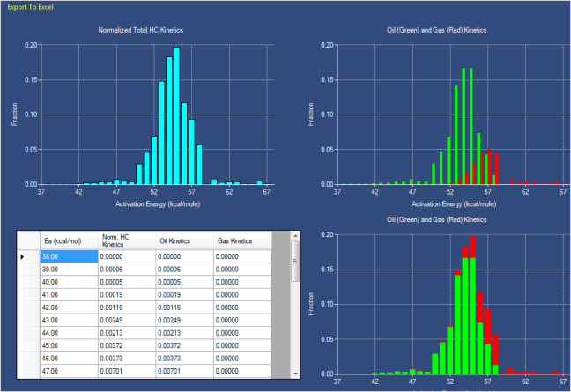Select the Gas Kinetics column header
Viewport: 571px width, 392px height.
tap(242, 240)
